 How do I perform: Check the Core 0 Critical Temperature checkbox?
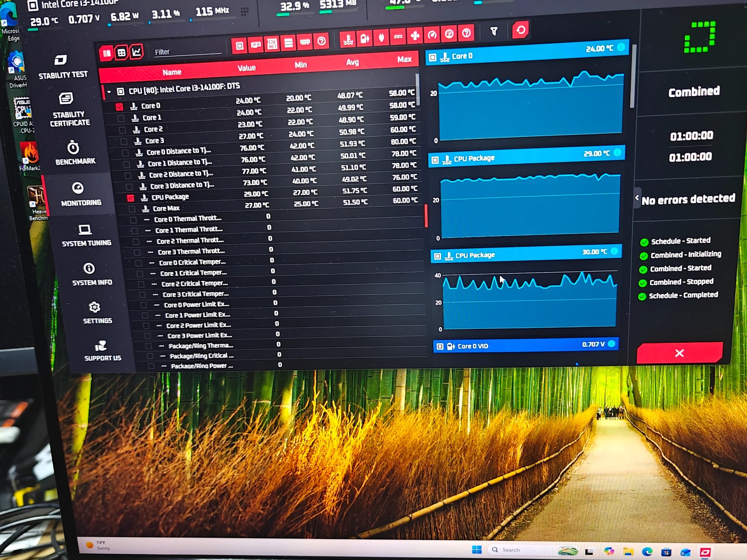139,263
